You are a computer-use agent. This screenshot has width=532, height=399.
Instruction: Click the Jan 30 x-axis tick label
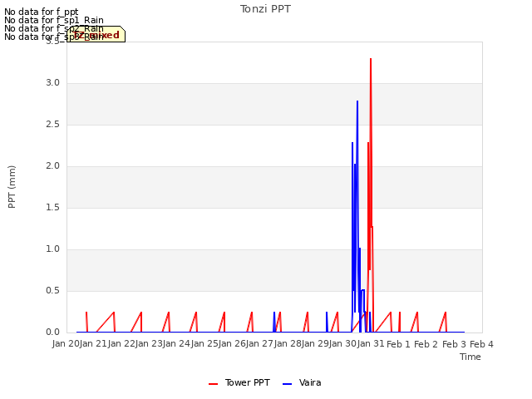(x=343, y=344)
